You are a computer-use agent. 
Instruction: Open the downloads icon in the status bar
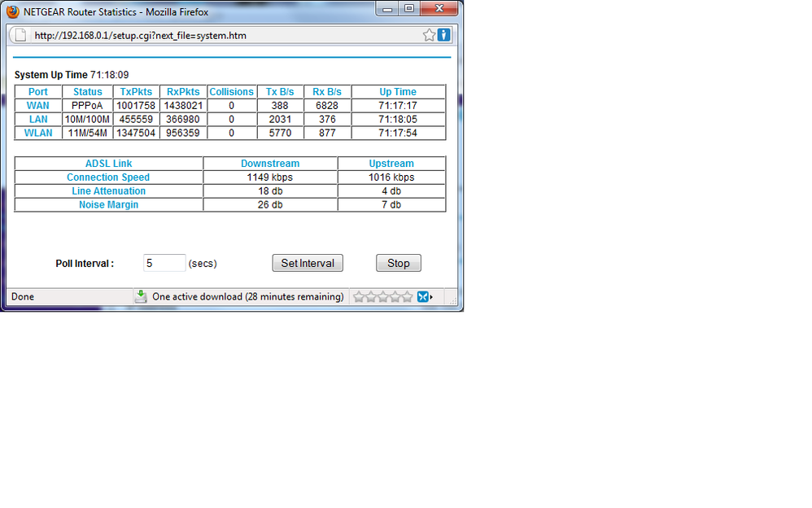click(x=141, y=296)
